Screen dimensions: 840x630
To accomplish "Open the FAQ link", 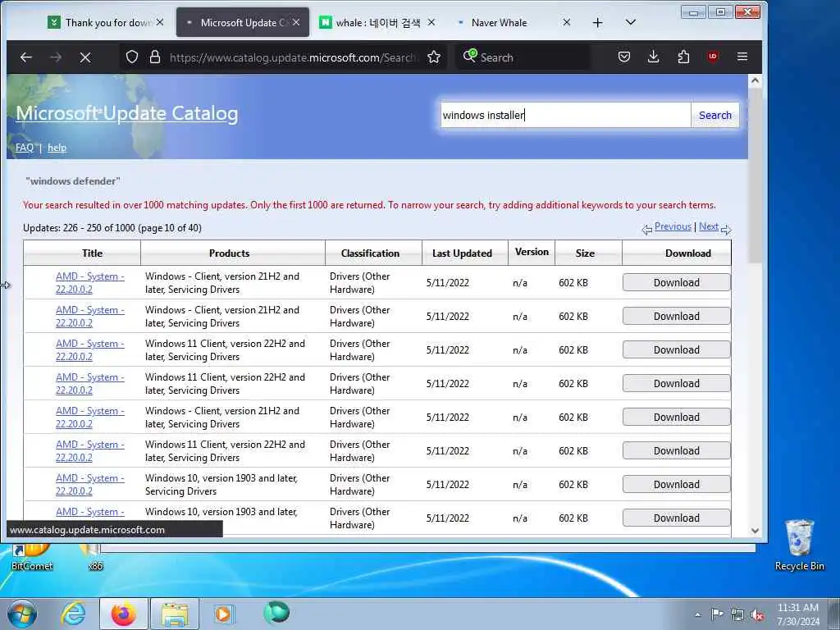I will coord(24,148).
